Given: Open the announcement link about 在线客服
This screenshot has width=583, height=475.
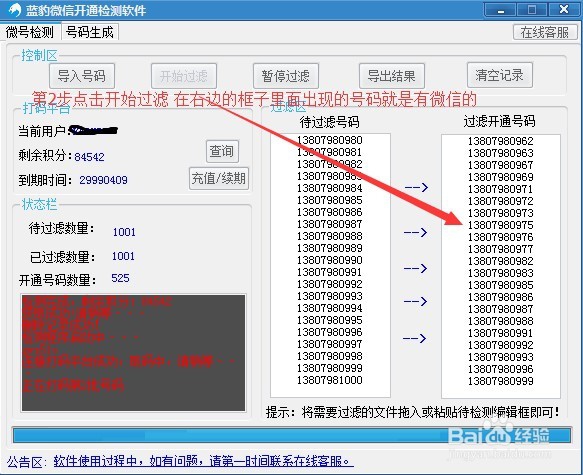Looking at the screenshot, I should [x=203, y=461].
